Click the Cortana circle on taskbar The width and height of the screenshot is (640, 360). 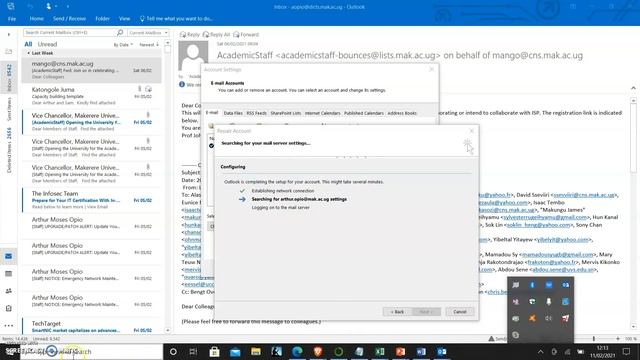pyautogui.click(x=173, y=351)
